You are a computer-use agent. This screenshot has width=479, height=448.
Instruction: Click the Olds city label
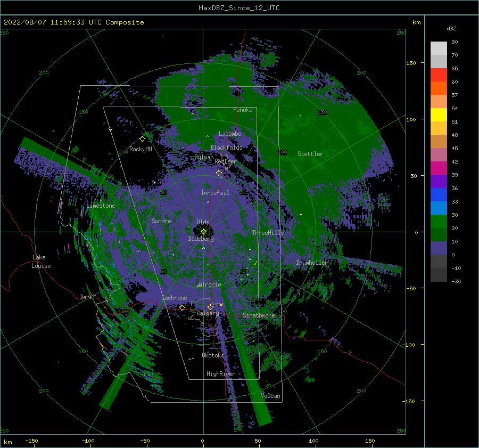tap(203, 222)
